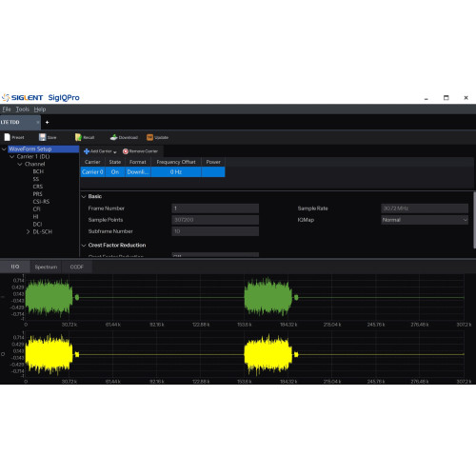Collapse the Carrier 1 (DL) tree node

point(12,156)
